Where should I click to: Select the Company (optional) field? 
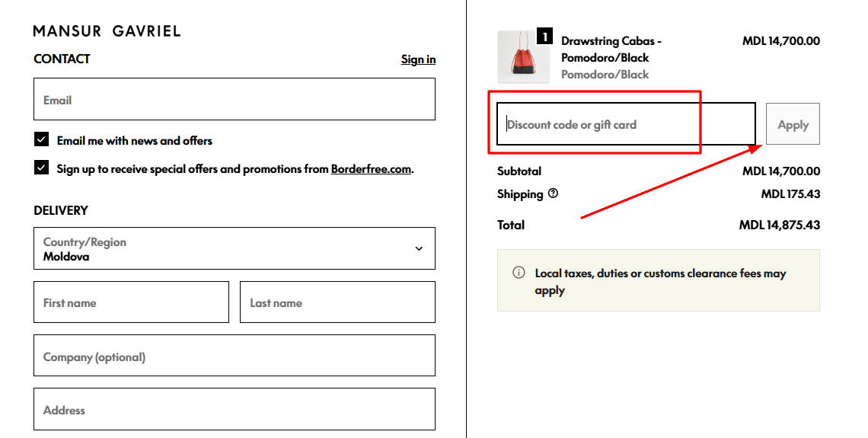234,356
